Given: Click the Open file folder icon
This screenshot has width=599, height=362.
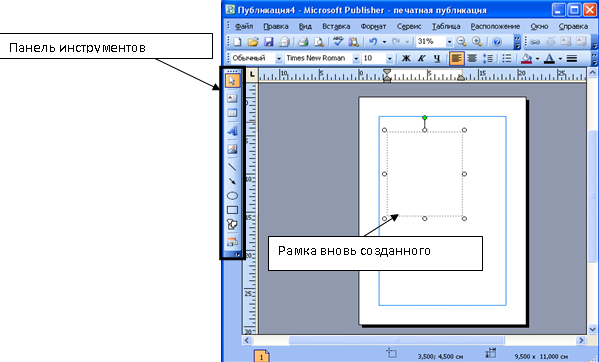Looking at the screenshot, I should click(253, 42).
